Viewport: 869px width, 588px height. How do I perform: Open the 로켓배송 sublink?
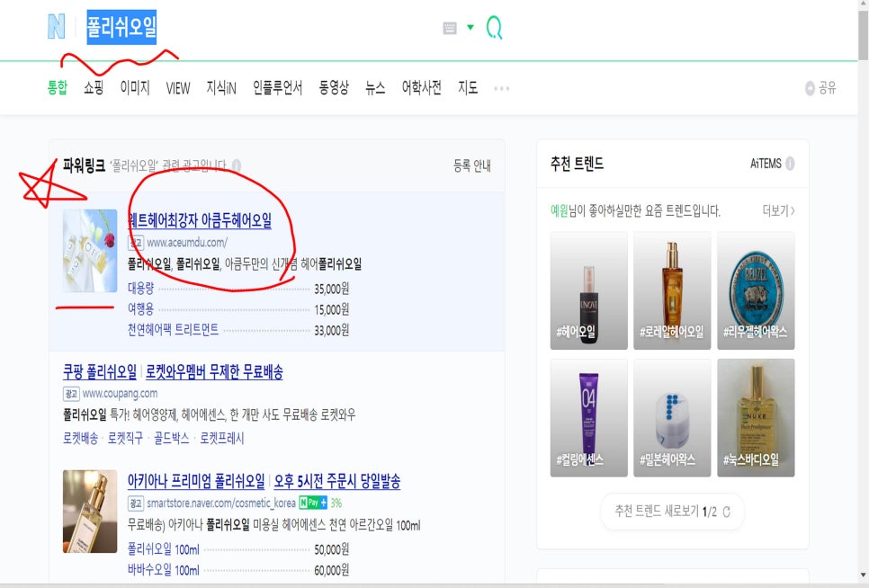[x=80, y=438]
